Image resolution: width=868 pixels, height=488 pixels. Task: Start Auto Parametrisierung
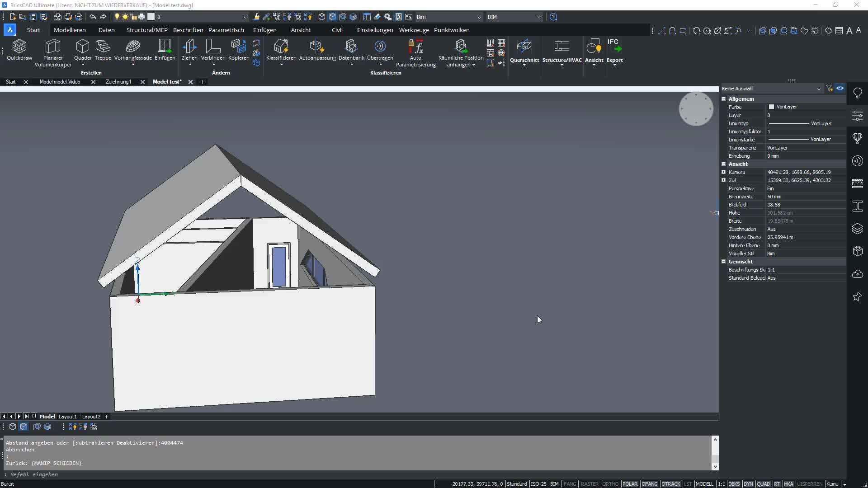pos(415,53)
